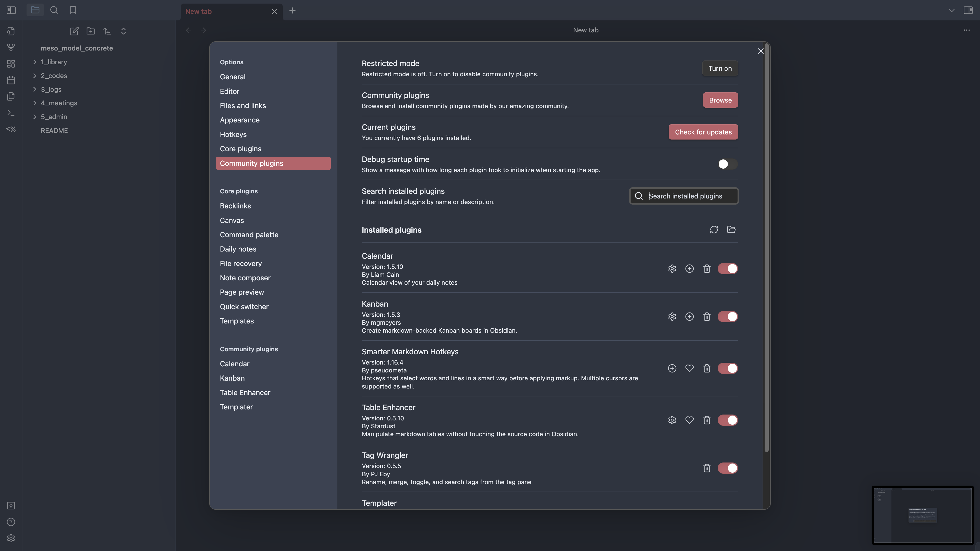The image size is (980, 551).
Task: Click Table Enhancer donate heart icon
Action: pyautogui.click(x=689, y=420)
